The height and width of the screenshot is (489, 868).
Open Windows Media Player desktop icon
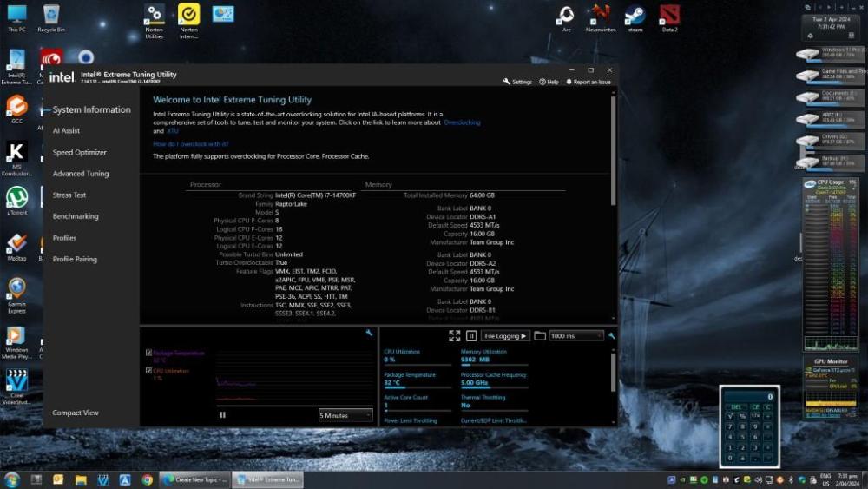pos(16,342)
